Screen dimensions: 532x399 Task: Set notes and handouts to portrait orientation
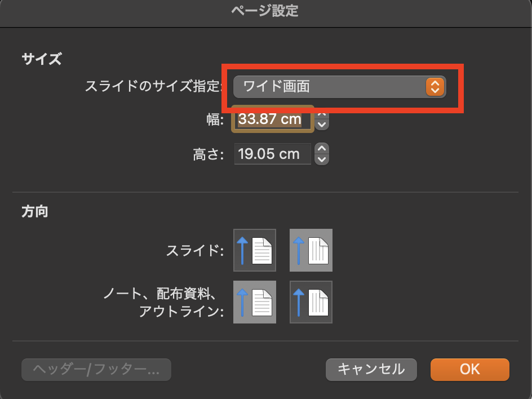coord(255,302)
